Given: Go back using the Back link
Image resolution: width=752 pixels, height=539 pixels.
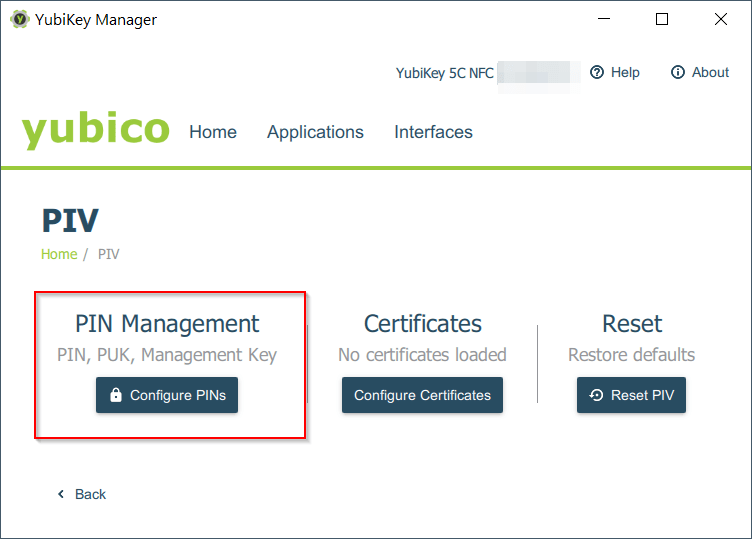Looking at the screenshot, I should pyautogui.click(x=90, y=494).
